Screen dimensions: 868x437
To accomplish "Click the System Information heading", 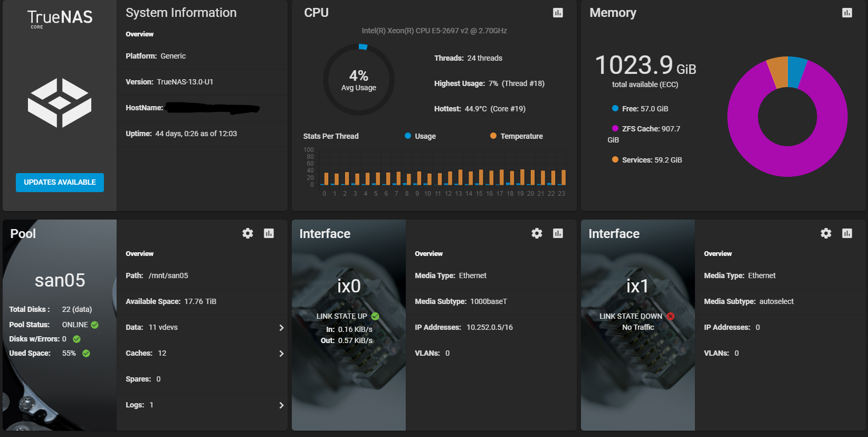I will (x=181, y=13).
